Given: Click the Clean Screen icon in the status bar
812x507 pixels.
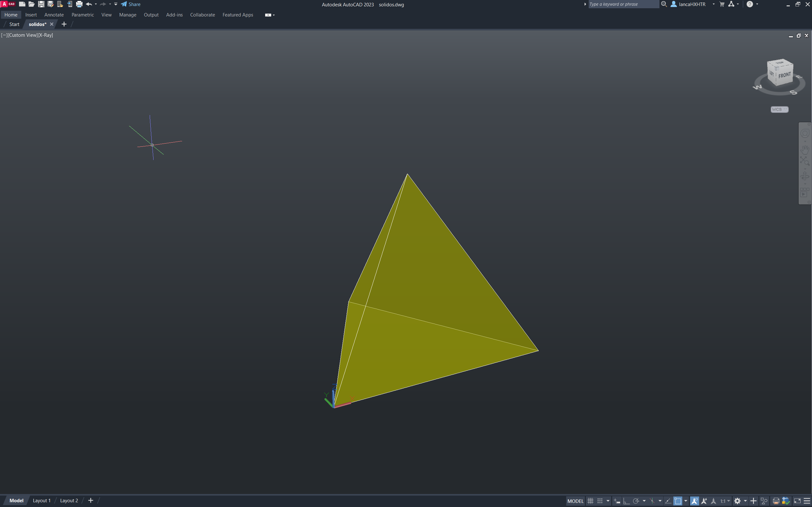Looking at the screenshot, I should click(x=797, y=501).
